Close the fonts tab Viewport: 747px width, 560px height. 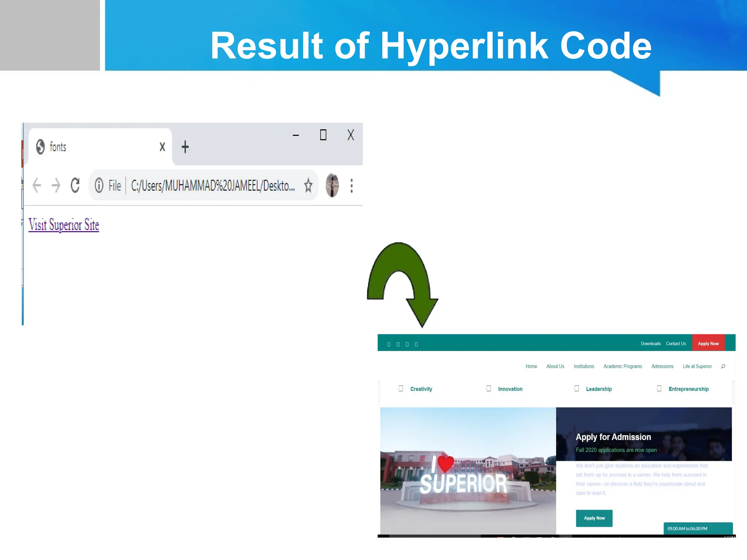(x=162, y=147)
